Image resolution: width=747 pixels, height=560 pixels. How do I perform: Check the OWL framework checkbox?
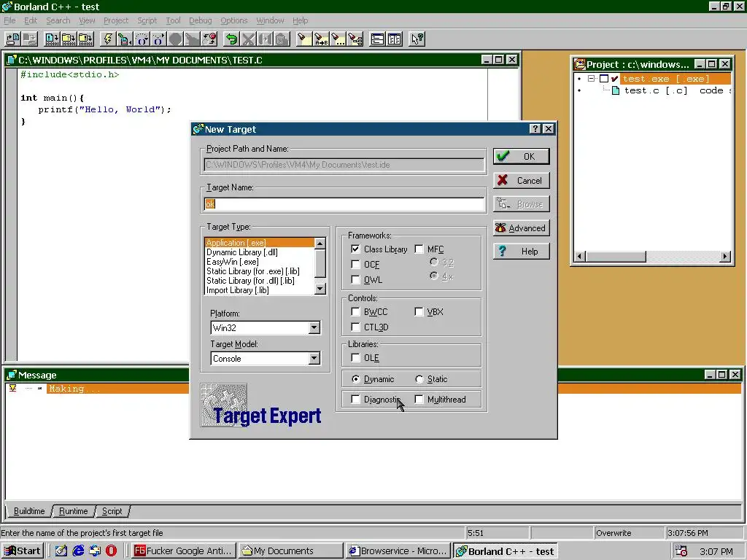pos(355,279)
